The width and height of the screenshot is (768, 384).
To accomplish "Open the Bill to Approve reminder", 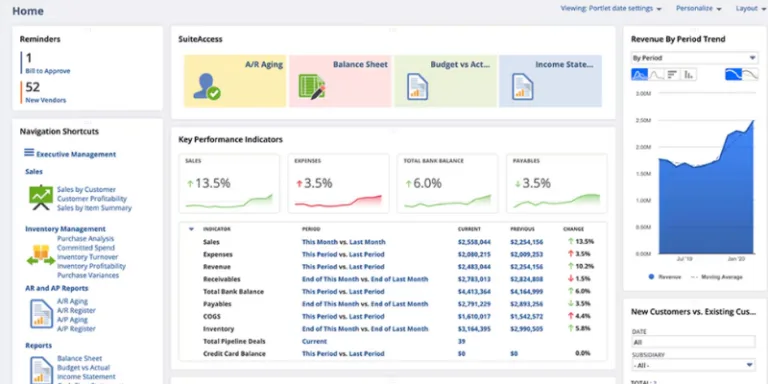I will 48,71.
